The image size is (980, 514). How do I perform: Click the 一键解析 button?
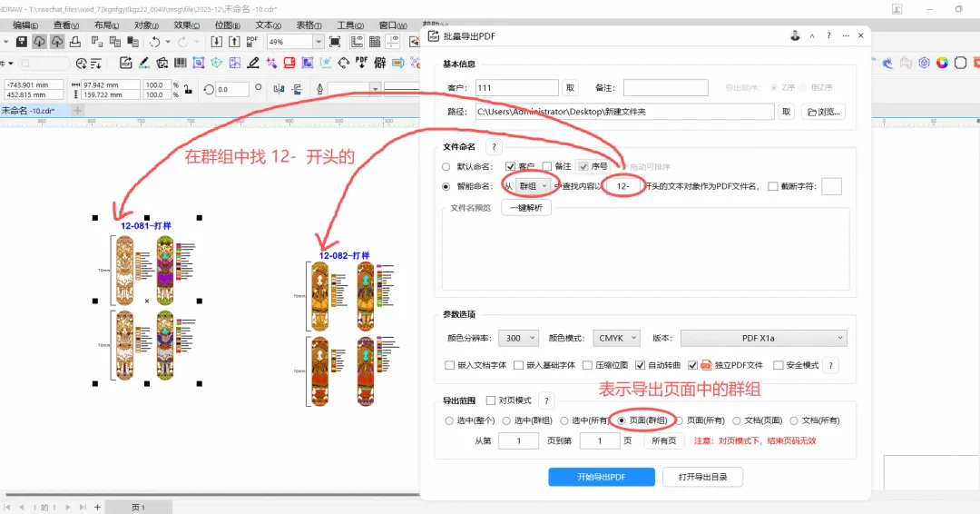(x=526, y=208)
